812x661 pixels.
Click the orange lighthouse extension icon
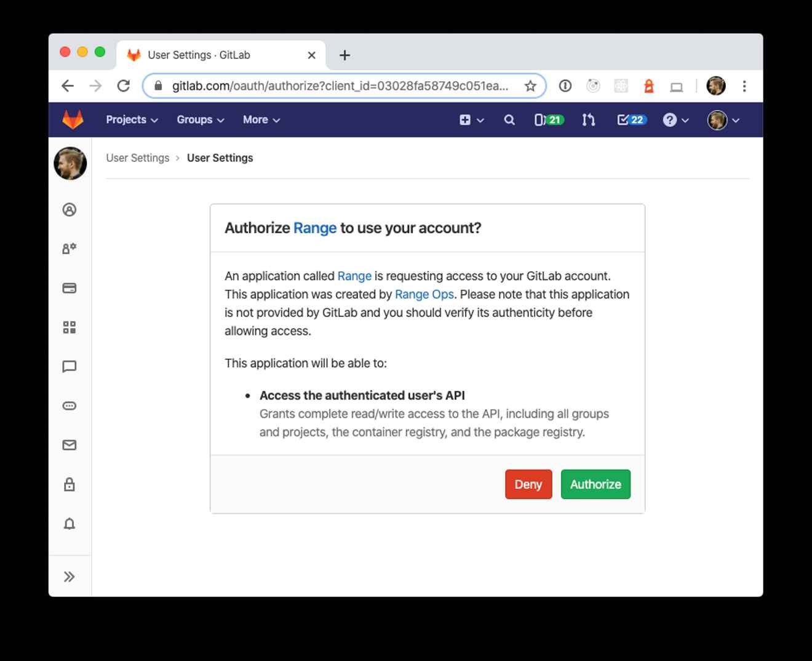[648, 86]
